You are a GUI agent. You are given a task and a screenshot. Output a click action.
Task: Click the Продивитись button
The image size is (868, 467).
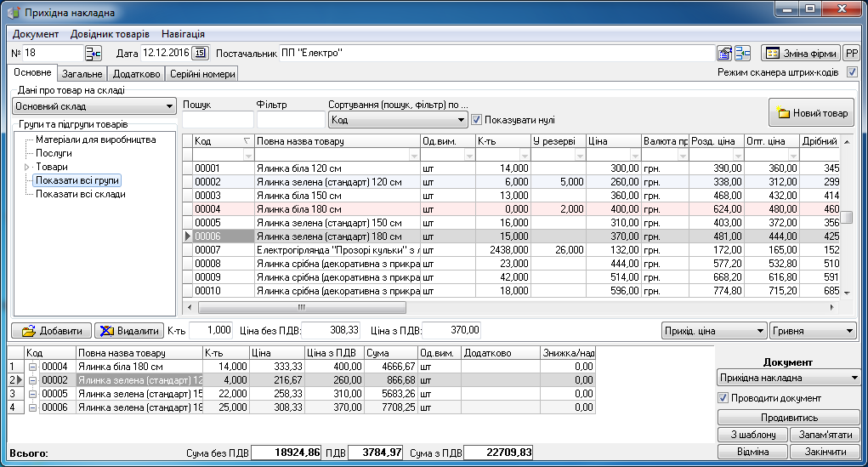pos(789,418)
